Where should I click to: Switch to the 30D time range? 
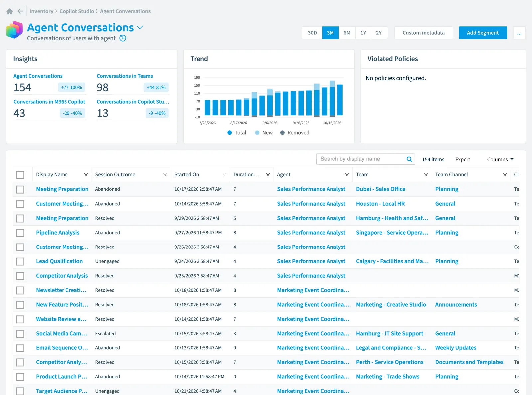[x=312, y=33]
